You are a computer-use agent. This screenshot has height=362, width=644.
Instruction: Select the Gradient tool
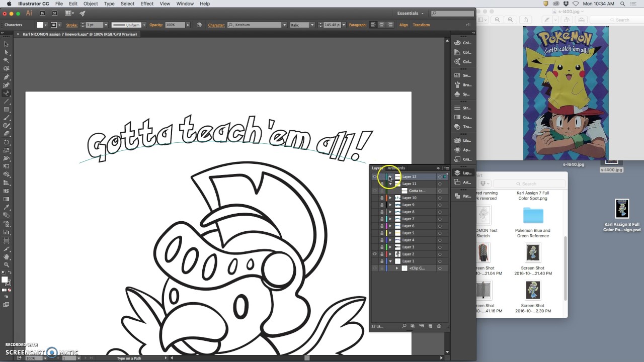(x=7, y=199)
